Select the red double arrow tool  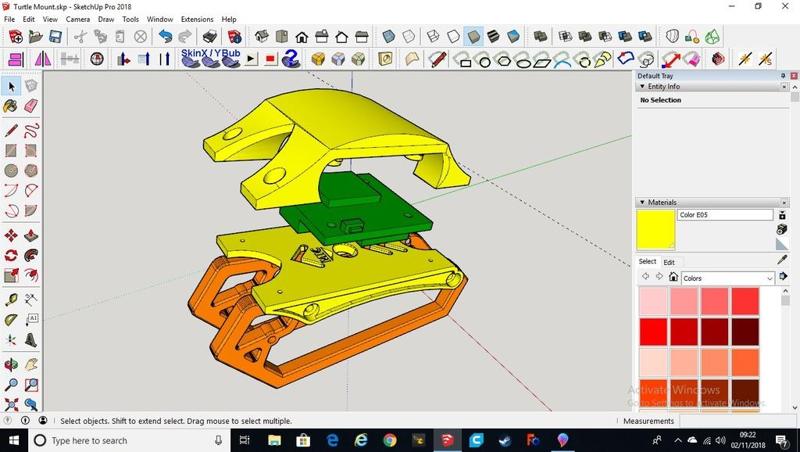pyautogui.click(x=670, y=60)
